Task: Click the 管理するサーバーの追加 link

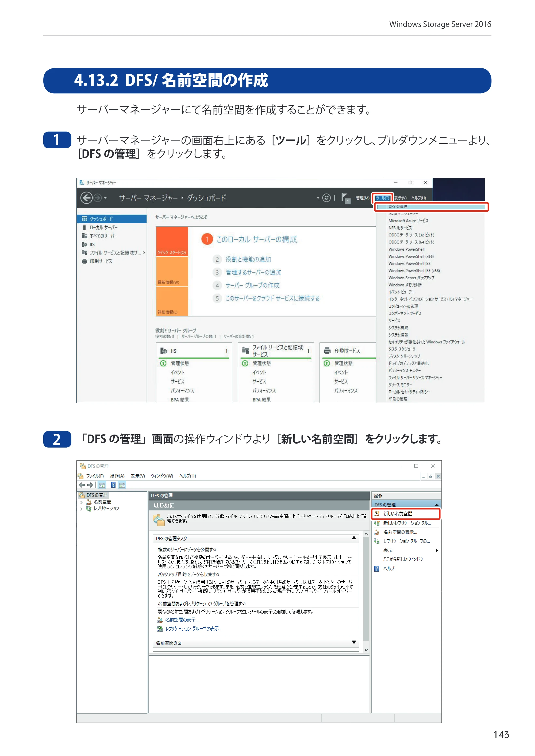Action: coord(253,272)
